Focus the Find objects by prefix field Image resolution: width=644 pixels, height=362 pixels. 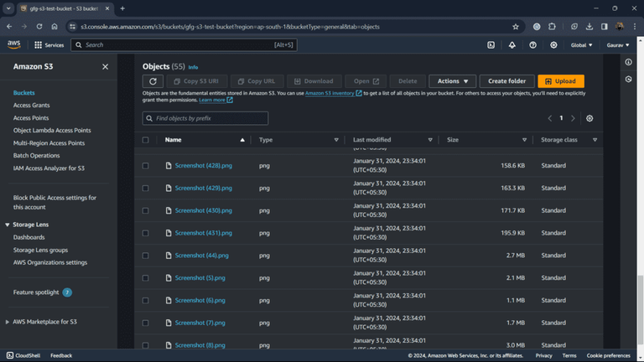pos(205,118)
